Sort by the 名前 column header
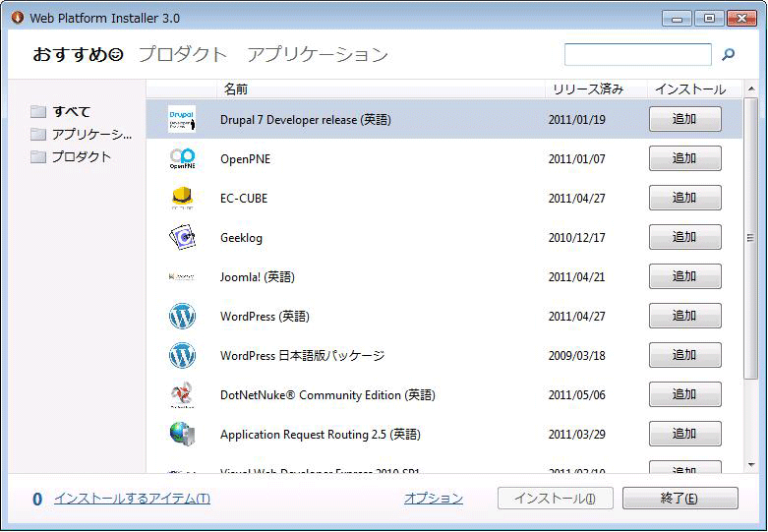 coord(382,89)
